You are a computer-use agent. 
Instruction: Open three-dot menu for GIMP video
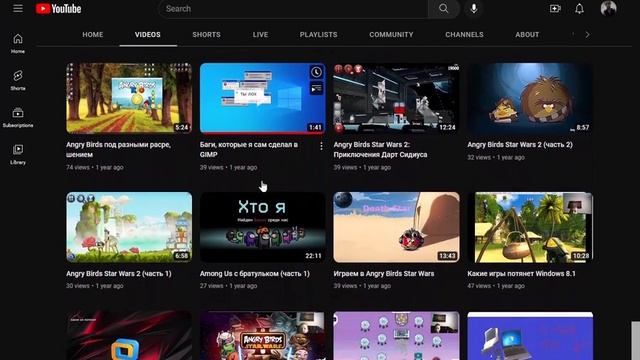(x=321, y=146)
